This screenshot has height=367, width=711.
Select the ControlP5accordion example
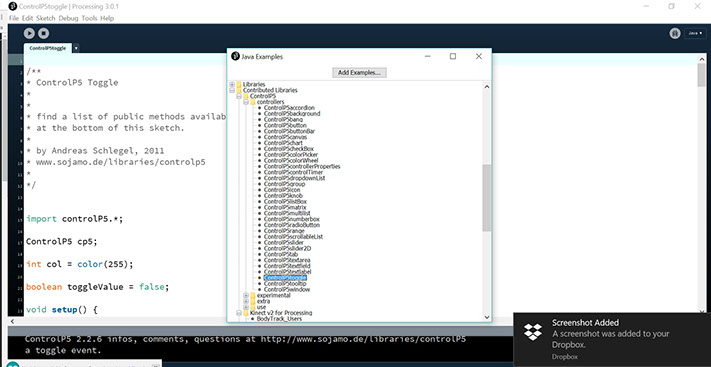(x=289, y=108)
